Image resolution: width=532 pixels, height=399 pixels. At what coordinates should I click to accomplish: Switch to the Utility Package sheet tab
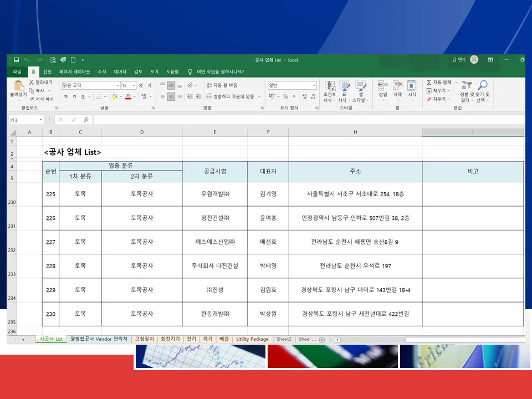pyautogui.click(x=252, y=339)
